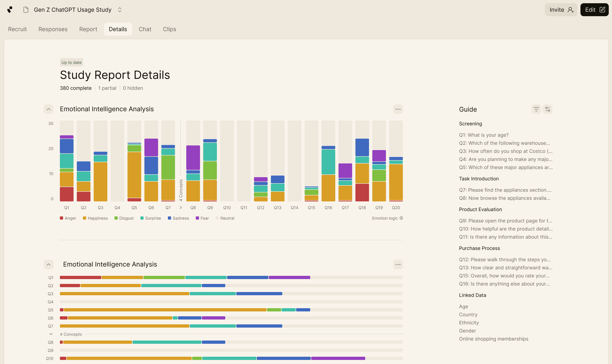The height and width of the screenshot is (364, 612).
Task: Open the second chart's three-dot options menu
Action: click(x=398, y=265)
